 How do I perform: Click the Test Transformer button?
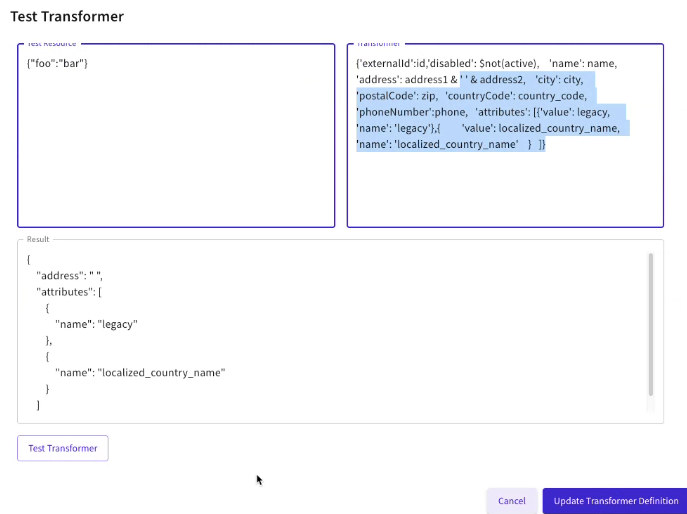[62, 448]
